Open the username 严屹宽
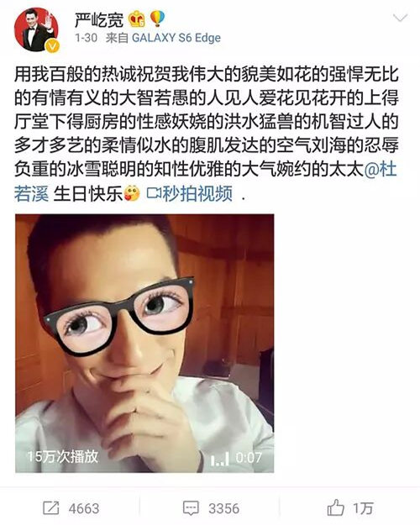Screen dimensions: 420x525 [99, 20]
